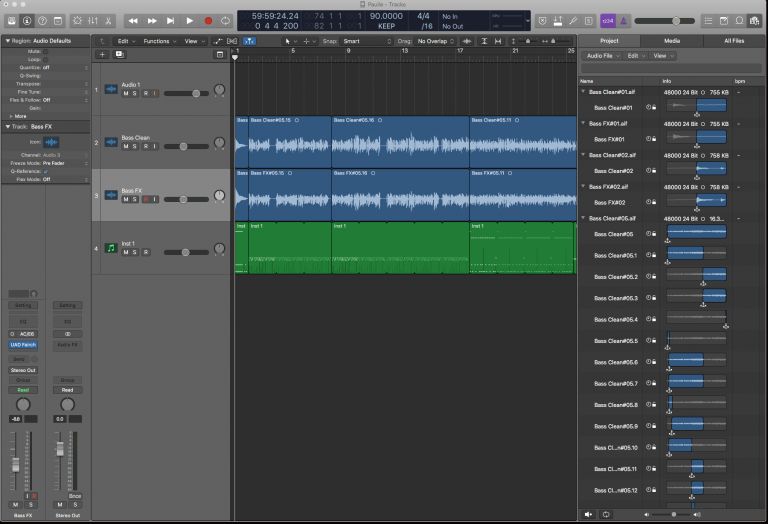Viewport: 768px width, 524px height.
Task: Toggle Cycle mode in transport
Action: click(x=225, y=21)
